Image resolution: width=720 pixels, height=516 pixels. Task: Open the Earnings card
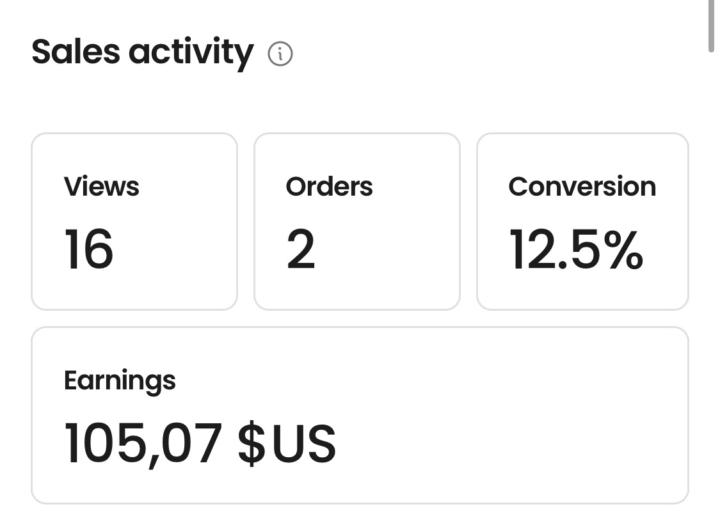coord(360,415)
